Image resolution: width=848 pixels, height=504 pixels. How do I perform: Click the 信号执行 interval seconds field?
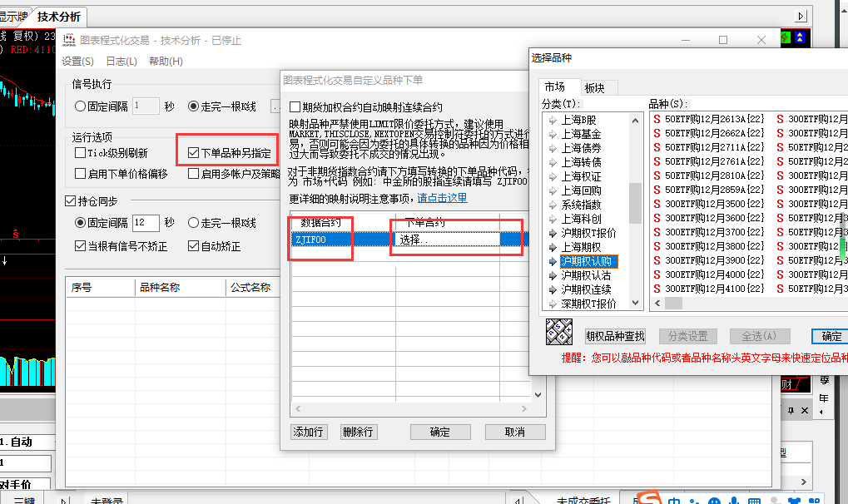tap(146, 106)
